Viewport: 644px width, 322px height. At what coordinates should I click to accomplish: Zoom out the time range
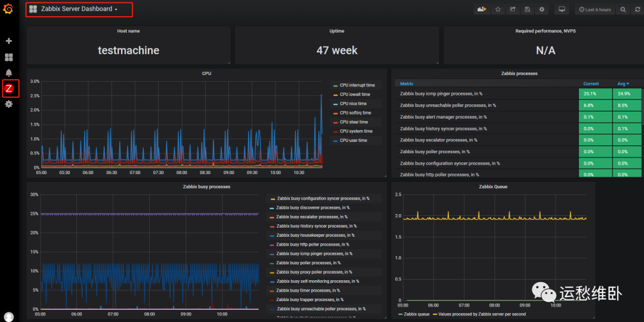[x=623, y=10]
